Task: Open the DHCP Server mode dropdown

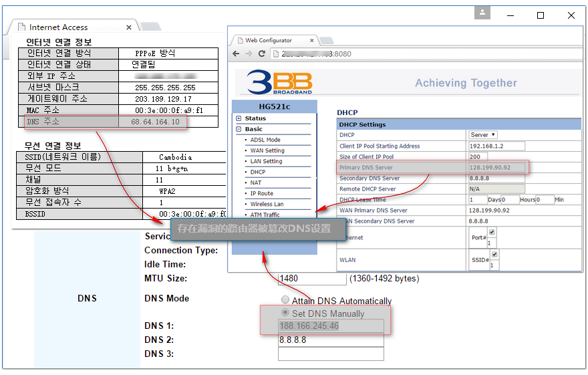Action: click(482, 134)
